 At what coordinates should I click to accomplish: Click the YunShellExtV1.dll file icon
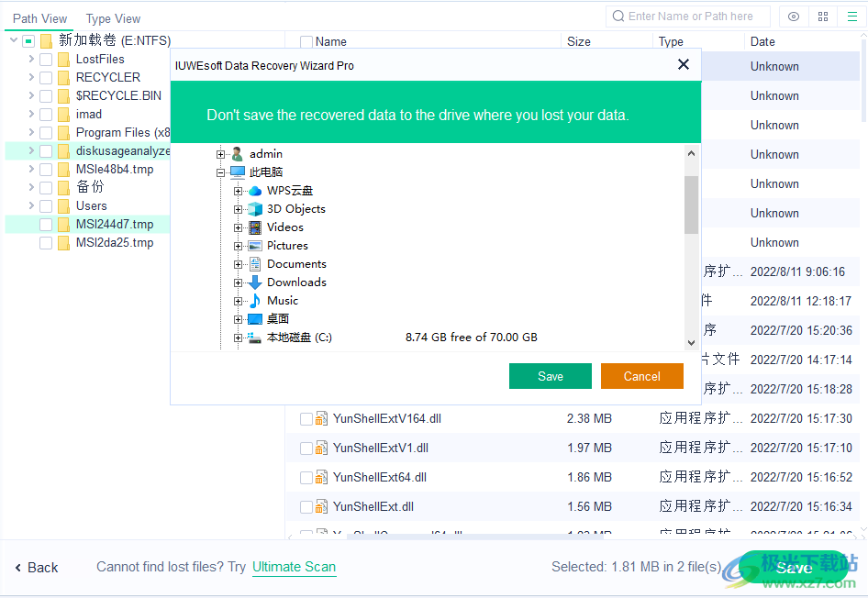click(x=322, y=448)
